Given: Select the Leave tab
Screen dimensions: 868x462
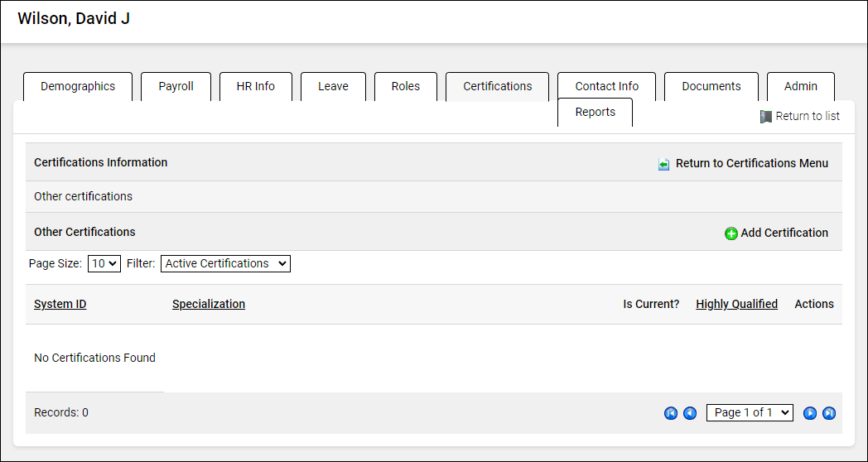Looking at the screenshot, I should click(333, 86).
